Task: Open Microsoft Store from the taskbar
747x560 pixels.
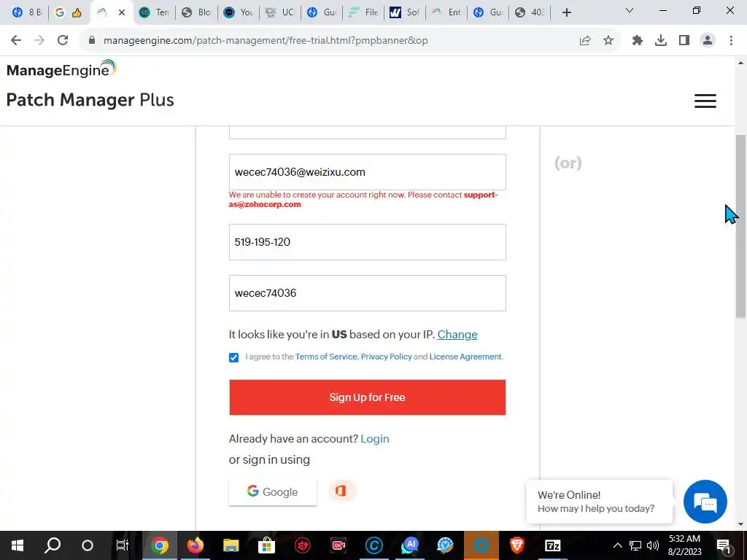Action: tap(266, 545)
